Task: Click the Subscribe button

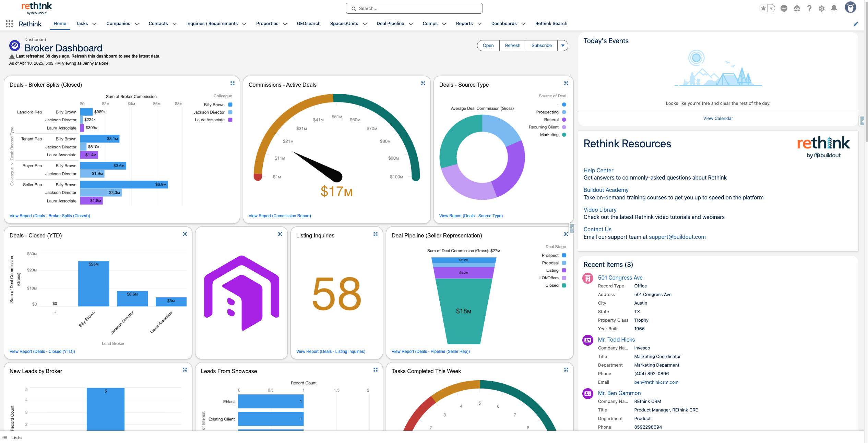Action: coord(542,46)
